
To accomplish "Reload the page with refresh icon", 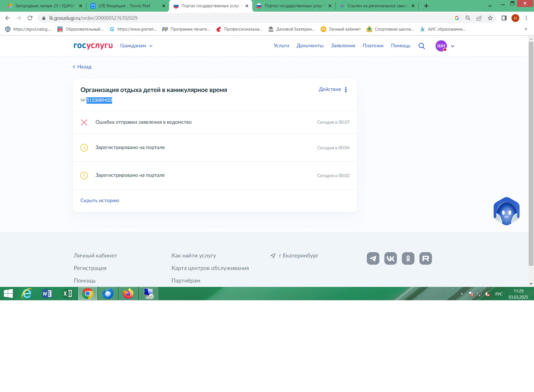I will point(30,18).
